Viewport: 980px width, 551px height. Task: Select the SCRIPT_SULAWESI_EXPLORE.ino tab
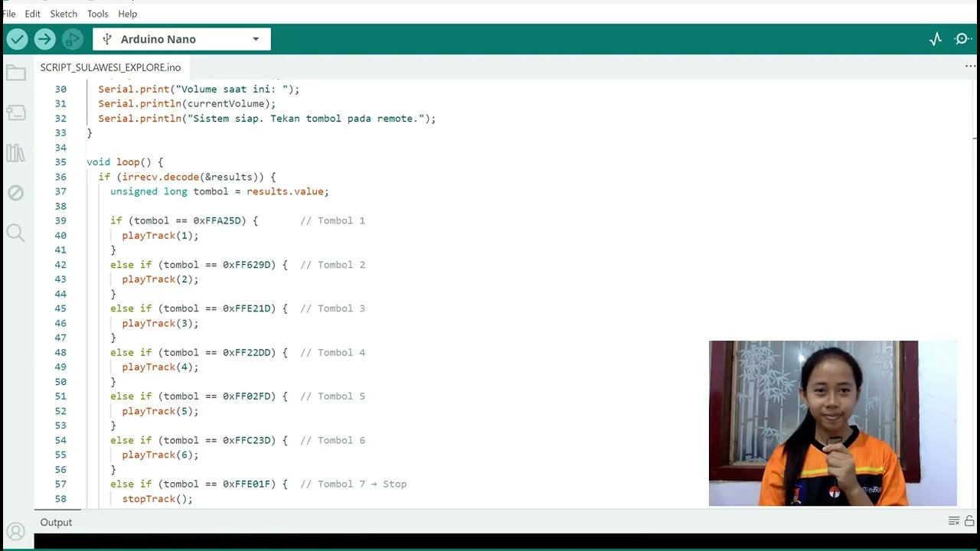(x=110, y=67)
